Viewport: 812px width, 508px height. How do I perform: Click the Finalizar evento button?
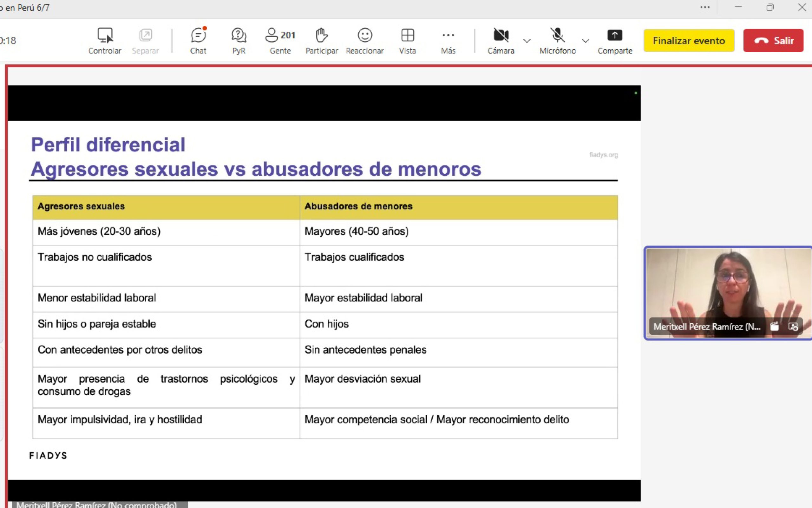point(689,40)
